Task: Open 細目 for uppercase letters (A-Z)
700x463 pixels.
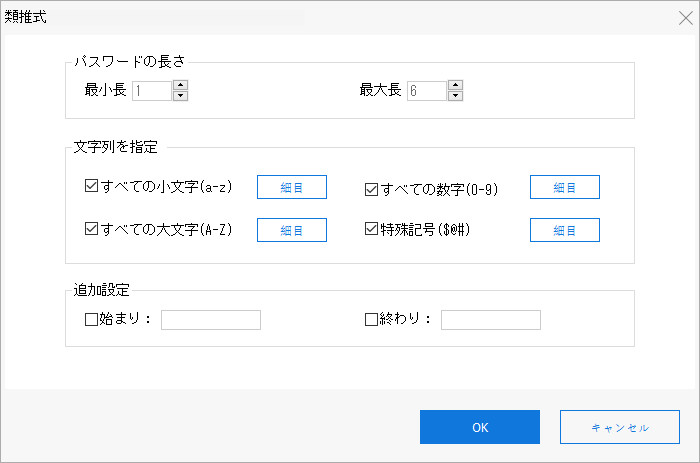Action: pos(292,230)
